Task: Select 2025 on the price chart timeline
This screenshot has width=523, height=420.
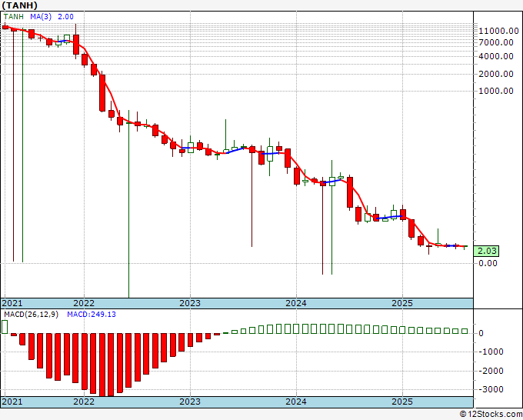Action: tap(402, 303)
